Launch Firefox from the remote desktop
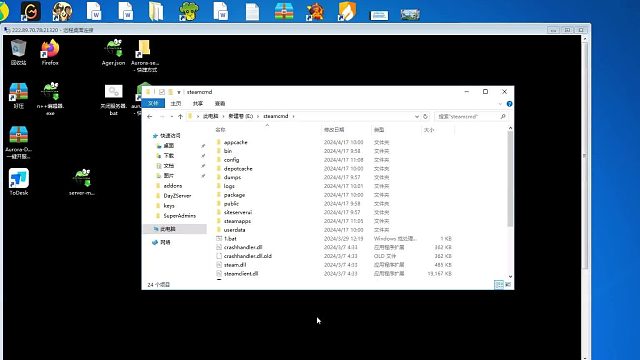 point(50,52)
